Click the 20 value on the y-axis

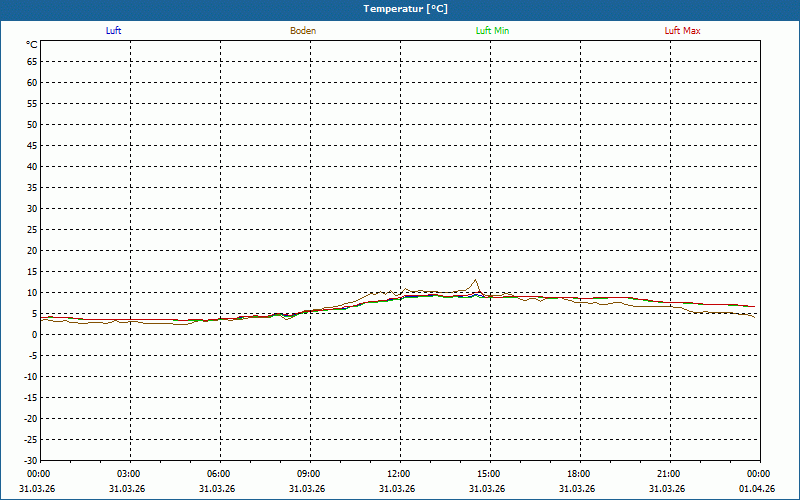tap(32, 251)
